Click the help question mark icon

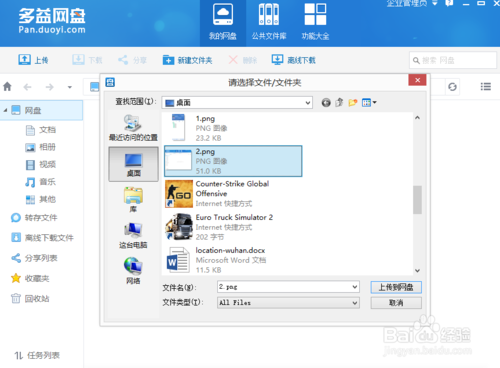tap(449, 3)
